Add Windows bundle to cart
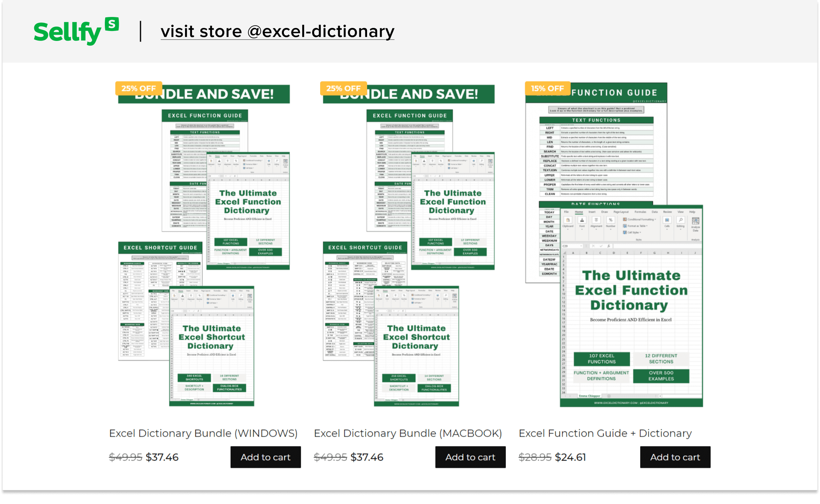The width and height of the screenshot is (820, 504). 266,457
